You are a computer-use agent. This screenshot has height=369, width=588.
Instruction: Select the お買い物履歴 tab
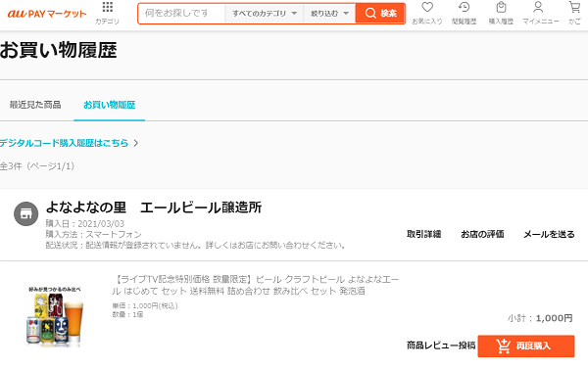109,105
